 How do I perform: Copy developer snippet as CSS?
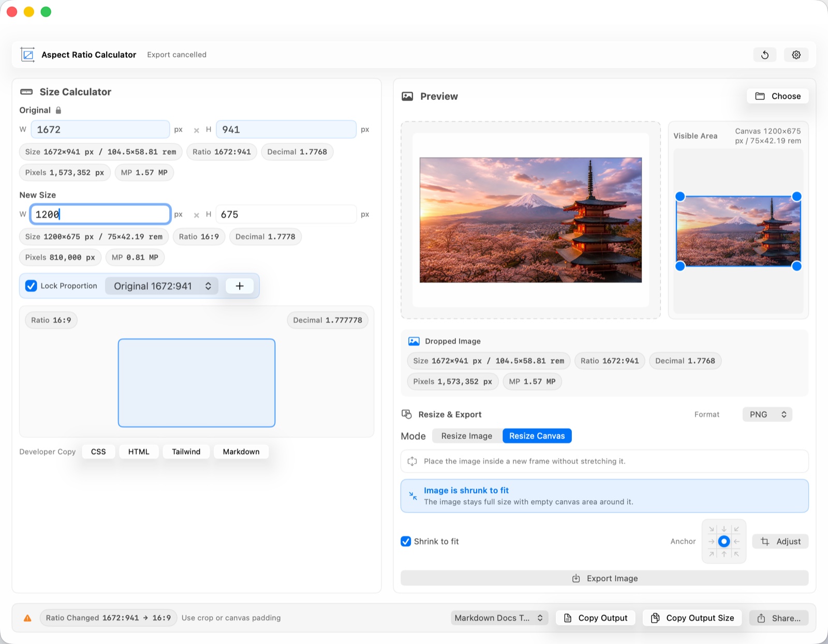tap(98, 452)
